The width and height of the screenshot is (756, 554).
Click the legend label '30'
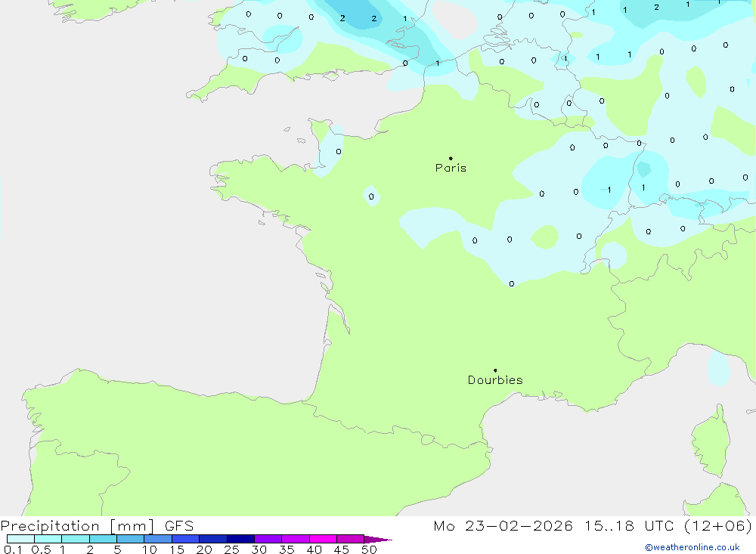[259, 549]
